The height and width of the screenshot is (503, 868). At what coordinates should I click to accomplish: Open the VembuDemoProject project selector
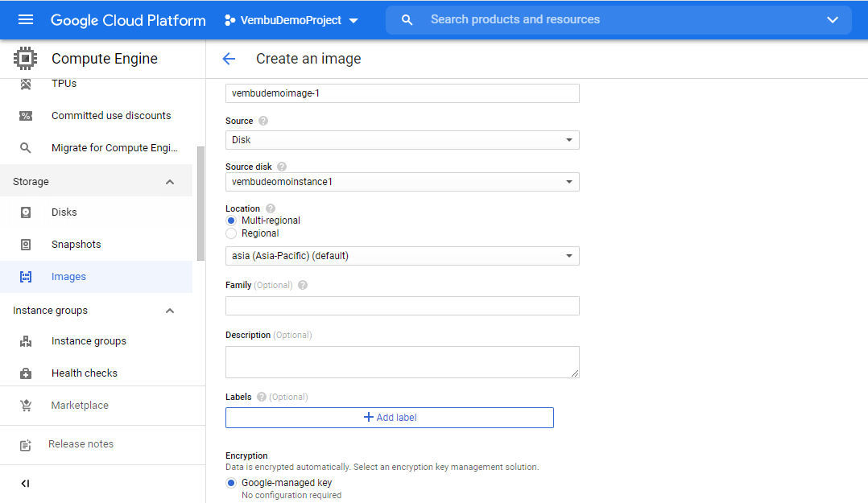[x=291, y=20]
